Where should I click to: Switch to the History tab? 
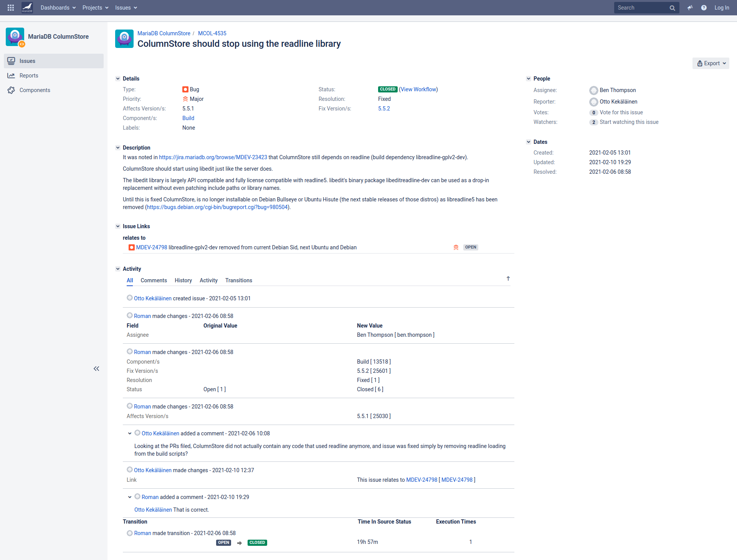[183, 280]
